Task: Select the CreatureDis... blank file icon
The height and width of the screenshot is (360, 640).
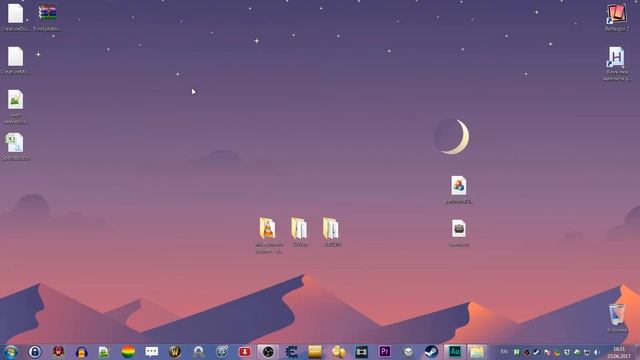Action: click(x=16, y=18)
